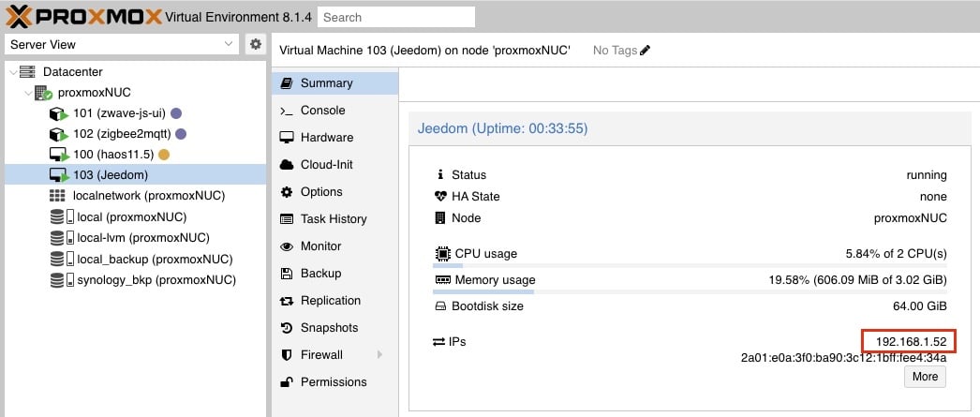Collapse the proxmoxNUC node arrow
980x417 pixels.
(28, 93)
